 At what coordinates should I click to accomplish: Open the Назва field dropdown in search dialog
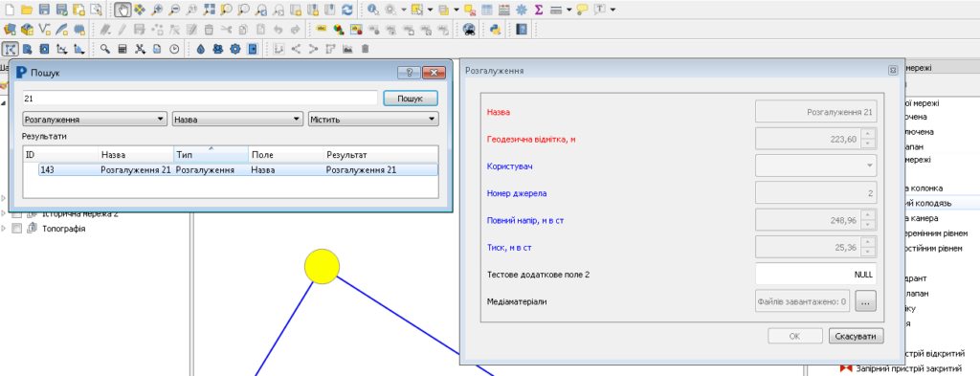[238, 120]
